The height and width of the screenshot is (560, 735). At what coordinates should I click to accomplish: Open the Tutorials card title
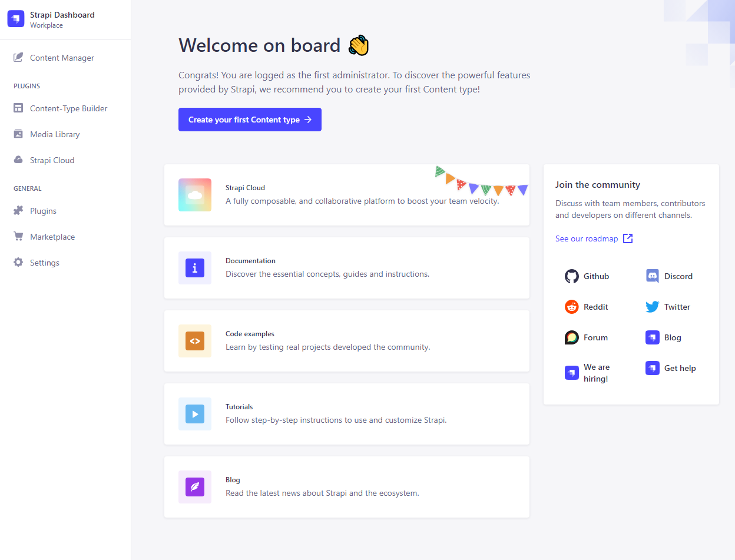pos(239,407)
